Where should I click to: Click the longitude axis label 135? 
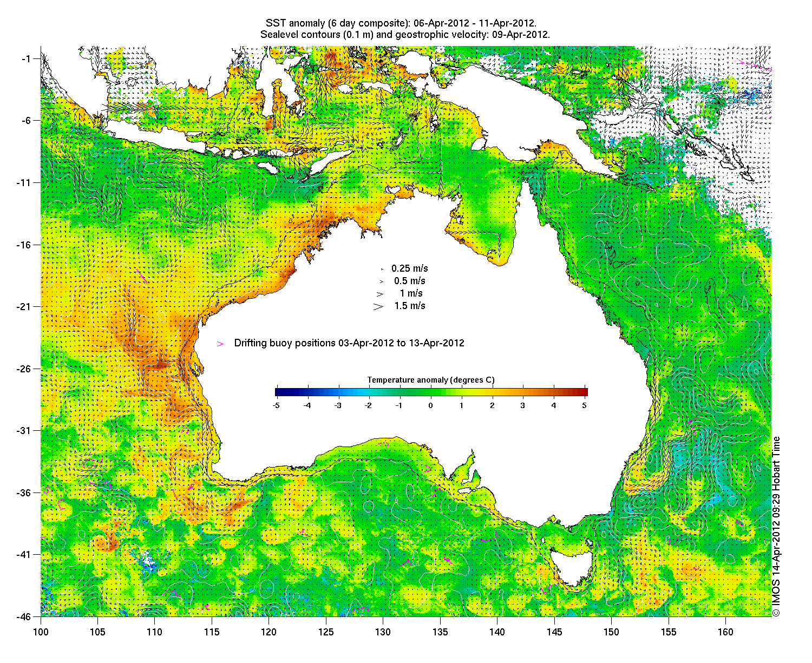click(x=440, y=632)
